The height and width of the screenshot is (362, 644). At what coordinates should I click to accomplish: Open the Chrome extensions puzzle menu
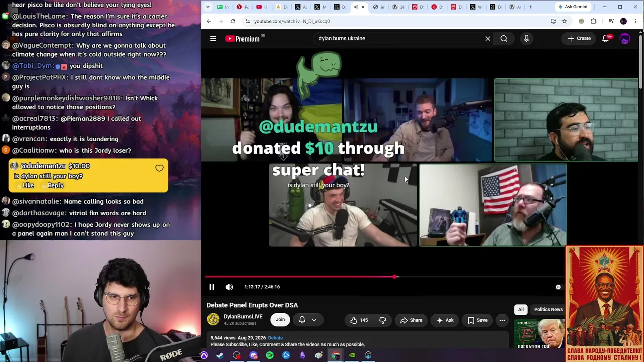[x=594, y=21]
